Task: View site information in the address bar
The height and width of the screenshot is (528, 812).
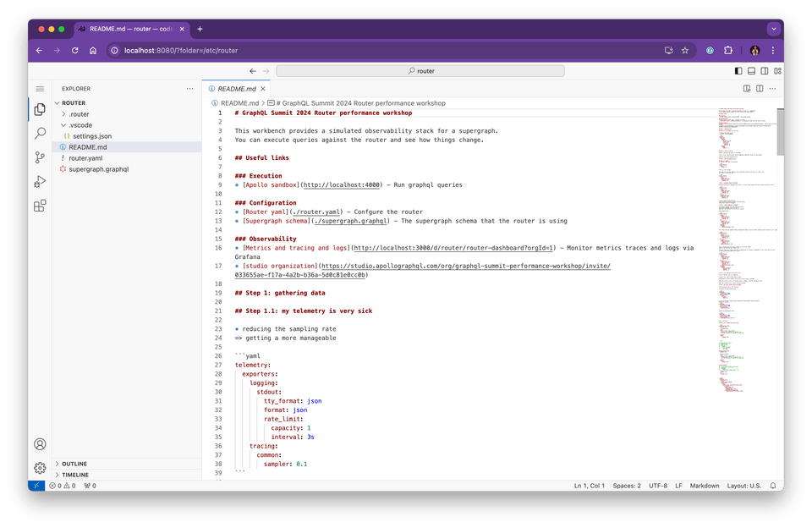Action: (114, 50)
